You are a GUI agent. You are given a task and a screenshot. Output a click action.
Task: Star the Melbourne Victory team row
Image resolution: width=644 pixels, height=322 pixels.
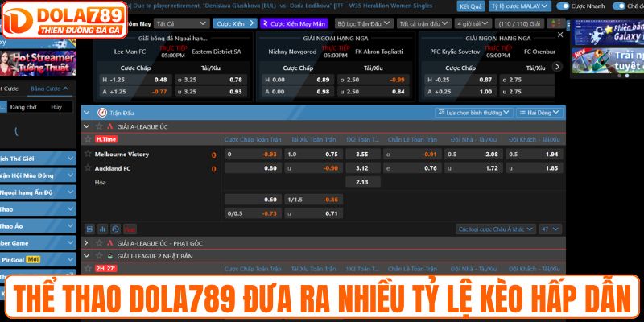click(88, 154)
